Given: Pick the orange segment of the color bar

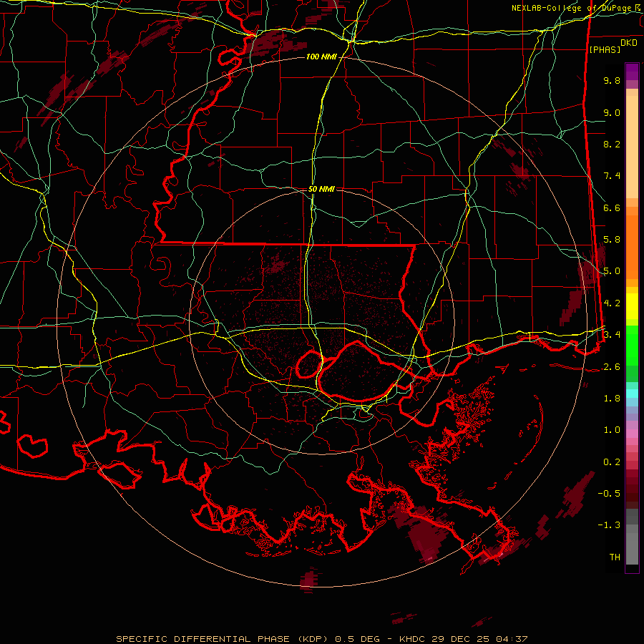Looking at the screenshot, I should pos(632,247).
